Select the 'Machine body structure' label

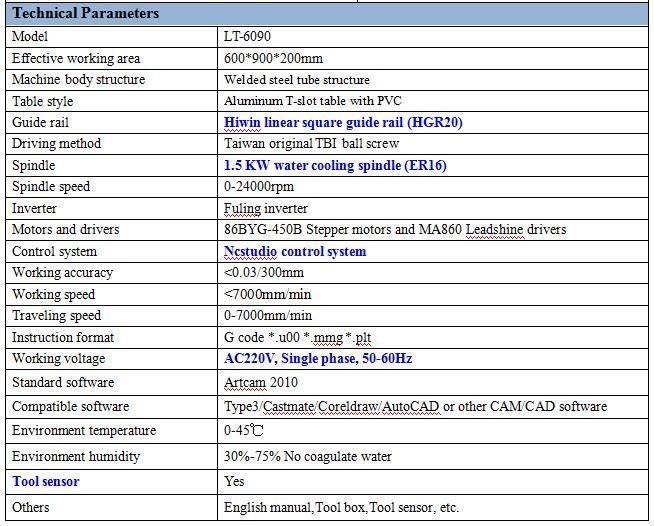(x=78, y=80)
